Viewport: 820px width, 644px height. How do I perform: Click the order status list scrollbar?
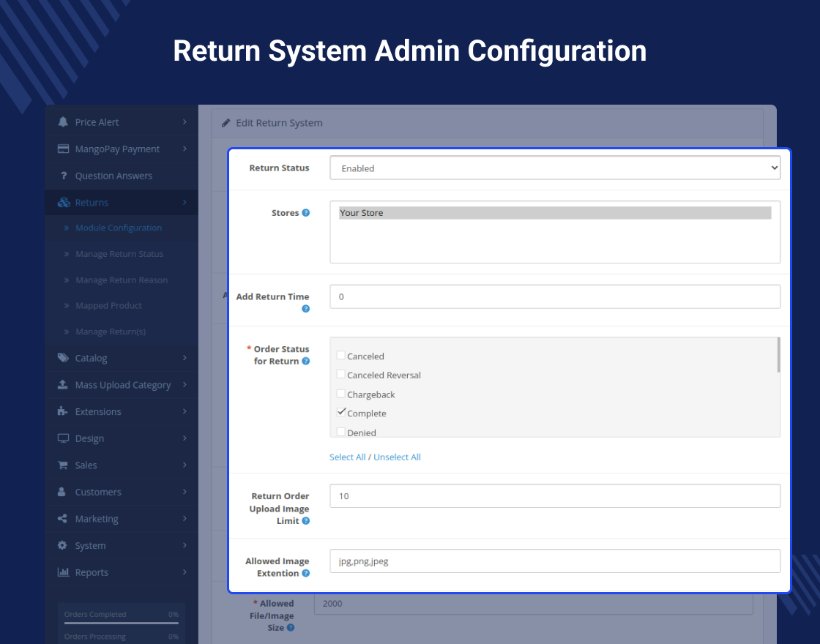[x=778, y=355]
